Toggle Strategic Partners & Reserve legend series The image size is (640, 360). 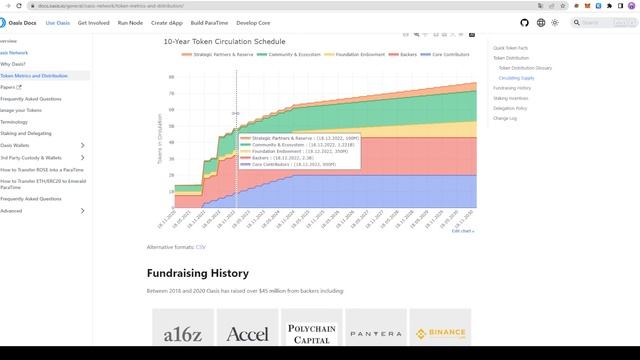pyautogui.click(x=218, y=54)
